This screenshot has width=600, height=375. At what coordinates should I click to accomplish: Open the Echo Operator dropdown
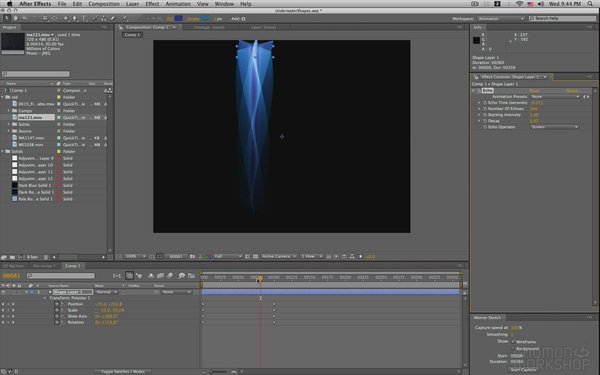point(554,127)
